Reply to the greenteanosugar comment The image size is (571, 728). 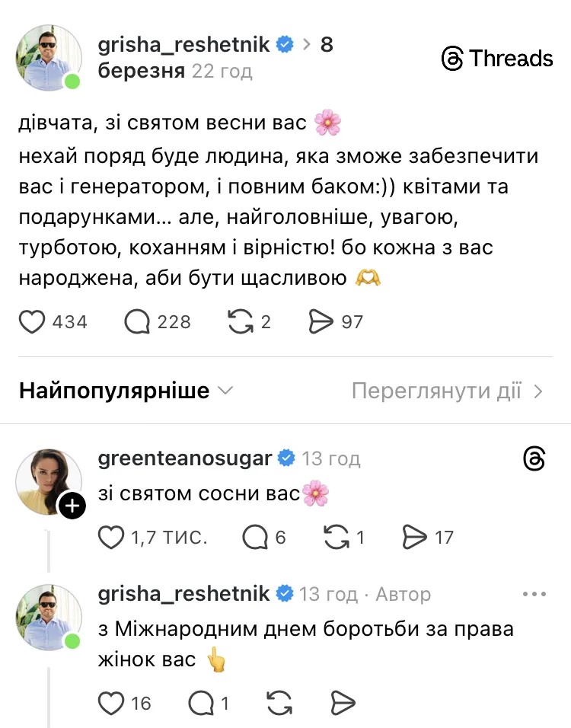(x=255, y=538)
